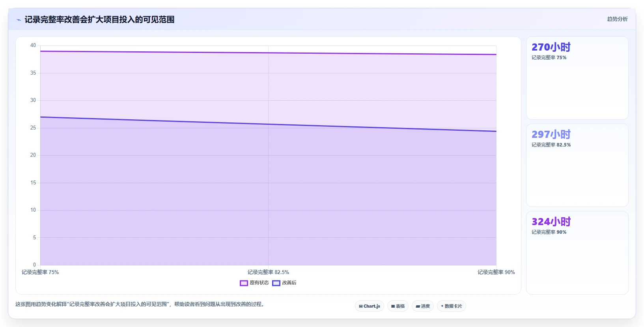Viewport: 644px width, 327px height.
Task: Click 记录完整率 82.5% caption in 297小时 card
Action: tap(551, 145)
